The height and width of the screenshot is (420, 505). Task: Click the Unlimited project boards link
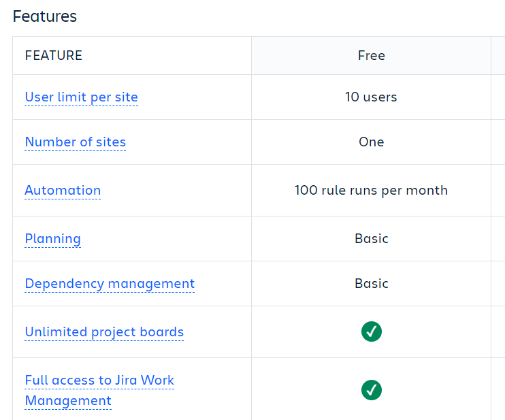coord(104,332)
